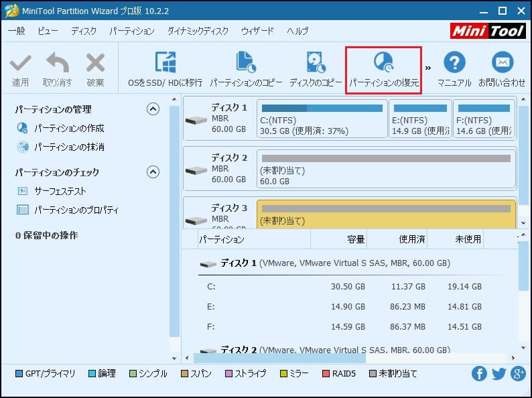532x398 pixels.
Task: Collapse the パーティションのチェック section
Action: (153, 172)
